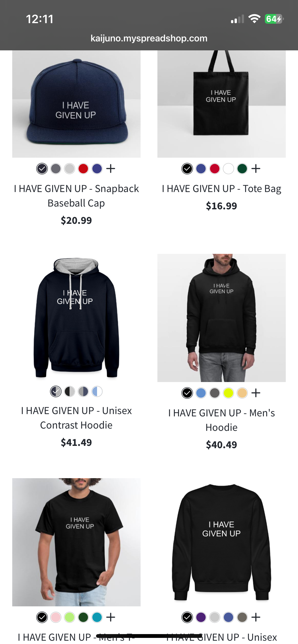Select the checked black Men's Hoodie swatch
Image resolution: width=298 pixels, height=644 pixels.
coord(187,393)
